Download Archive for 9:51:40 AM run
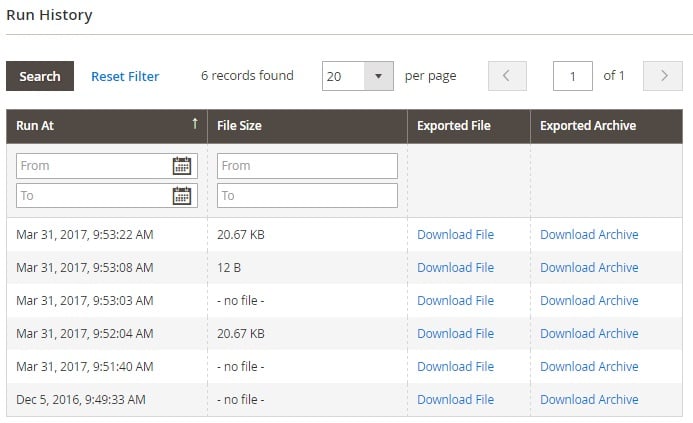The height and width of the screenshot is (423, 693). [x=589, y=366]
